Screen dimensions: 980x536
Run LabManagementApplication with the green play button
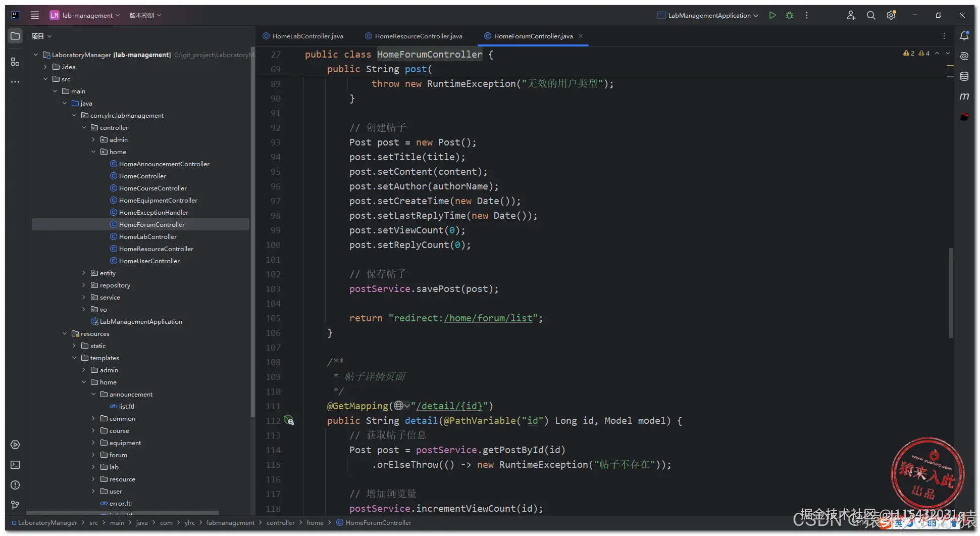pos(772,15)
